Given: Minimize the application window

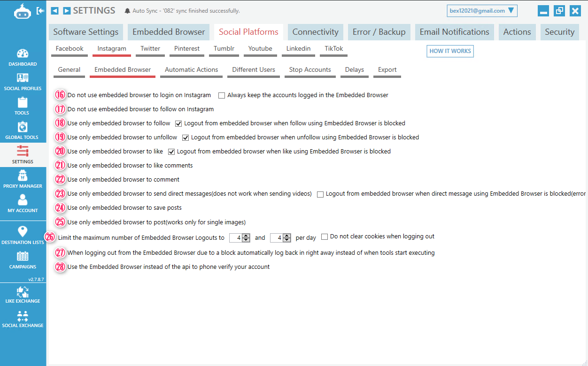Looking at the screenshot, I should coord(543,11).
